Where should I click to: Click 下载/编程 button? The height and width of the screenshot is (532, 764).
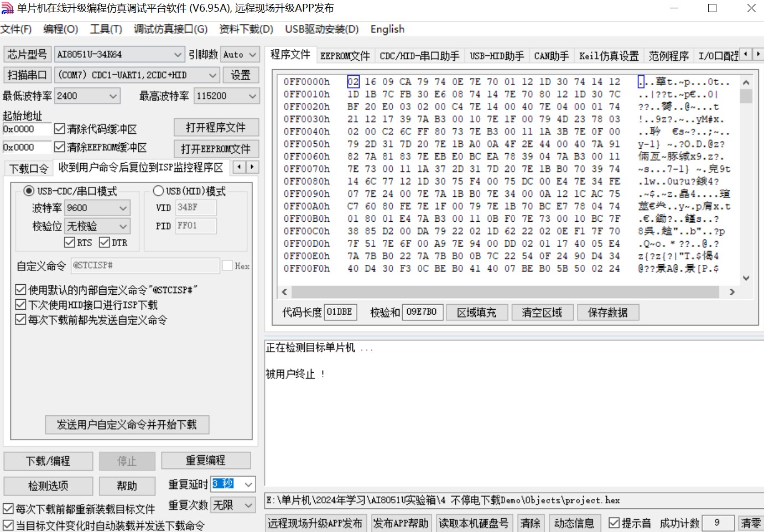48,461
